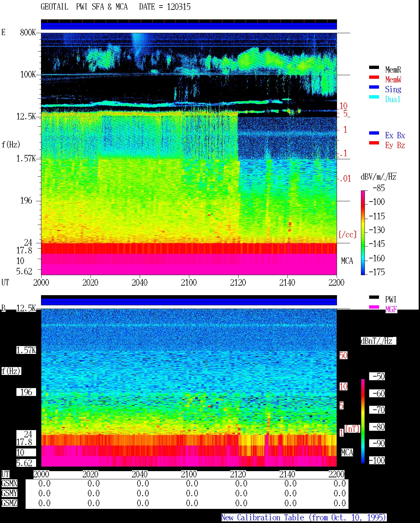Image resolution: width=420 pixels, height=523 pixels.
Task: Click the dBnT/√Hz unit label
Action: point(378,341)
